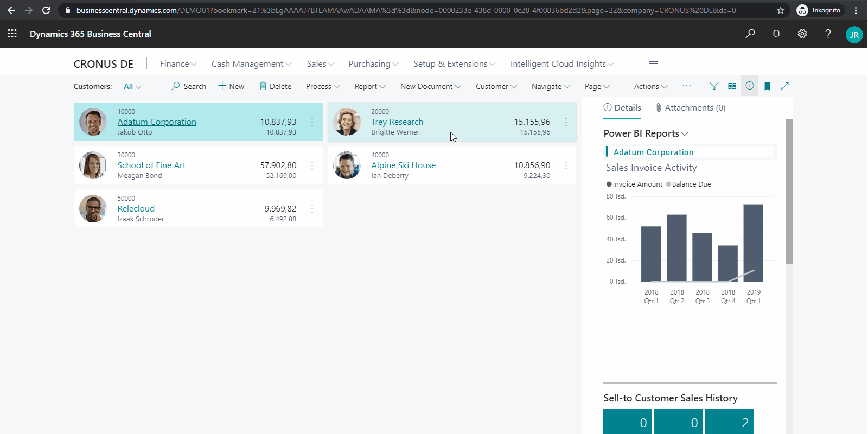Click the 2018 Qtr 2 chart bar
This screenshot has height=434, width=868.
pyautogui.click(x=676, y=248)
